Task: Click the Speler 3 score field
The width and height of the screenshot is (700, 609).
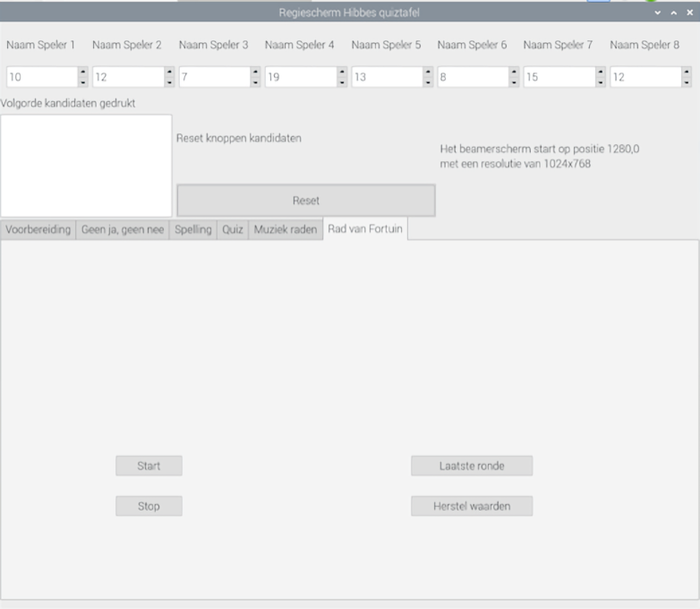Action: tap(214, 77)
